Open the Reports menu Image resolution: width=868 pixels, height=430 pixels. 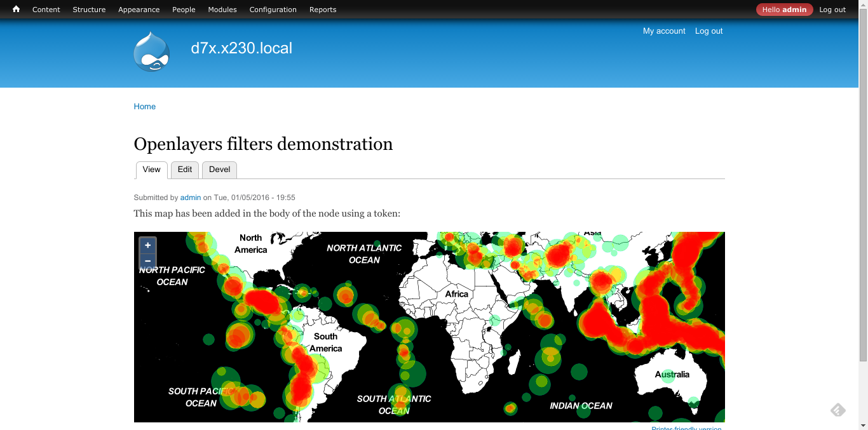[x=322, y=9]
